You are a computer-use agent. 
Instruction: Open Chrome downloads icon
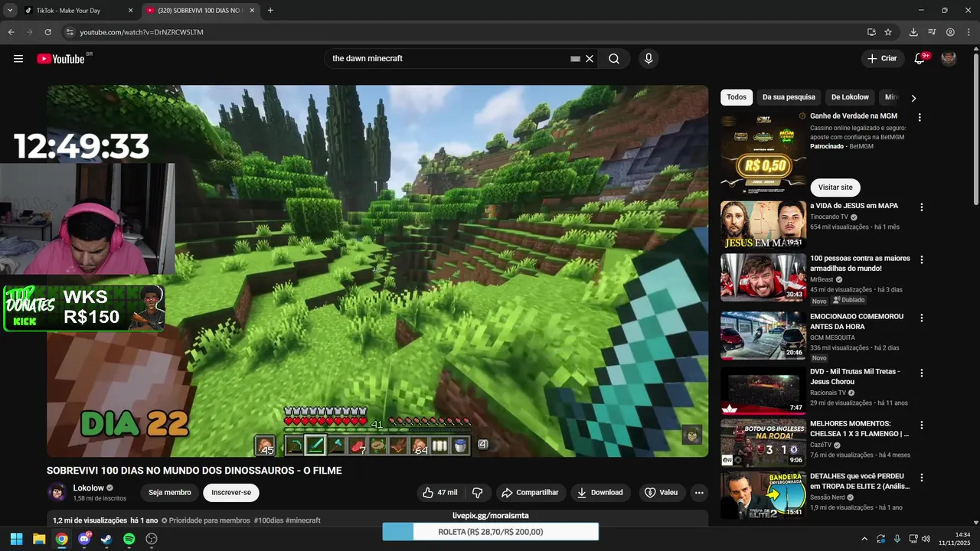(x=913, y=32)
